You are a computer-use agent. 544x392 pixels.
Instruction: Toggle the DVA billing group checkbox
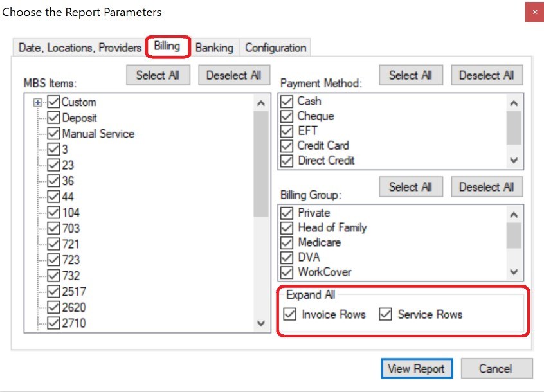pyautogui.click(x=287, y=257)
